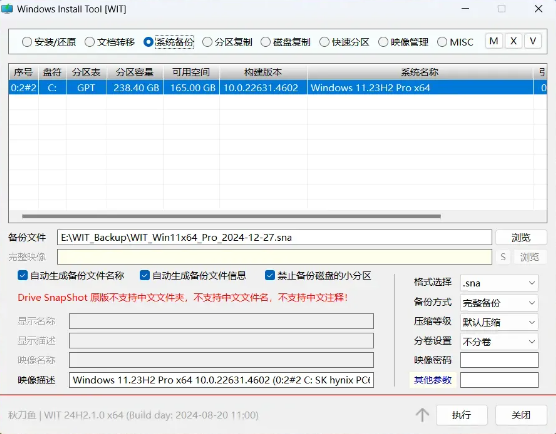Expand the 备份方式 dropdown
Viewport: 556px width, 434px height.
tap(499, 302)
